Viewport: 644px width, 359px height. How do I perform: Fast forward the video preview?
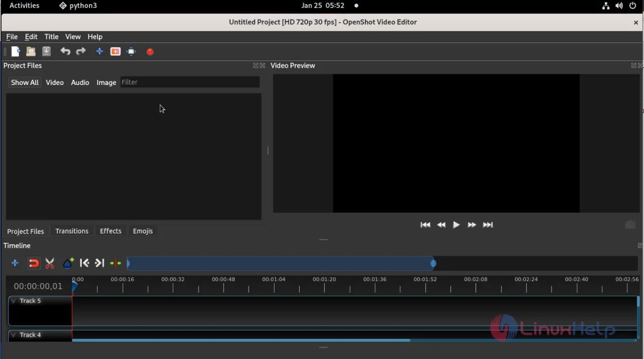472,225
